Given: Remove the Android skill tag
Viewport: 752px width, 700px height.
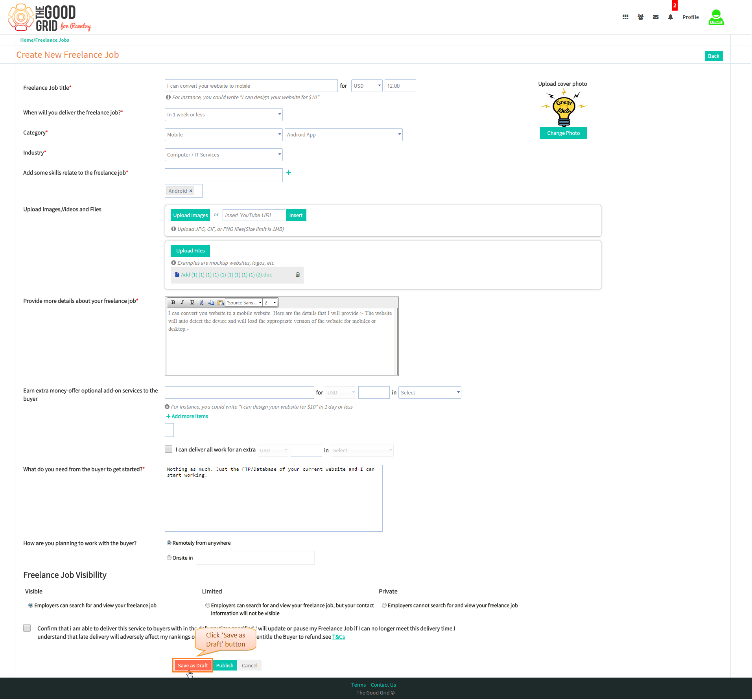Looking at the screenshot, I should (x=191, y=191).
